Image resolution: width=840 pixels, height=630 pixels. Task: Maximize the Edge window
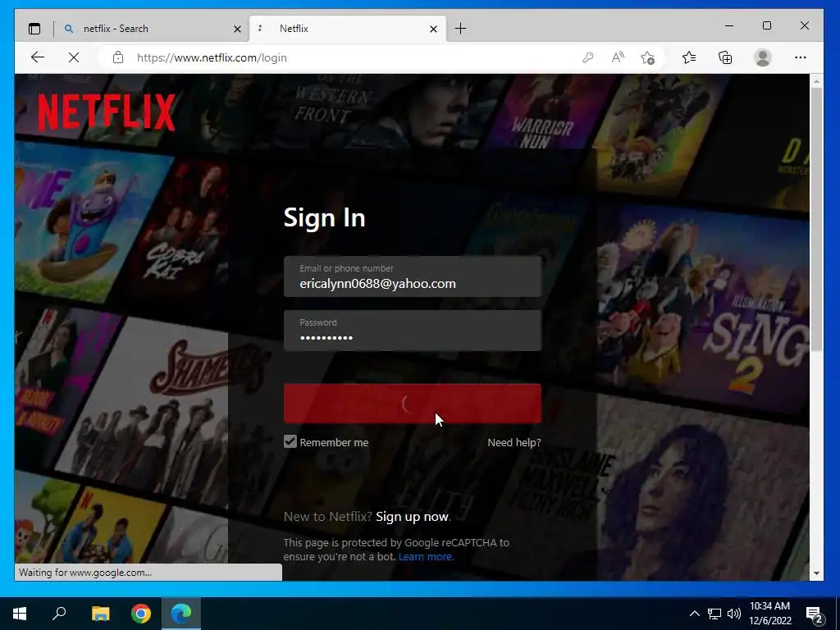click(767, 25)
